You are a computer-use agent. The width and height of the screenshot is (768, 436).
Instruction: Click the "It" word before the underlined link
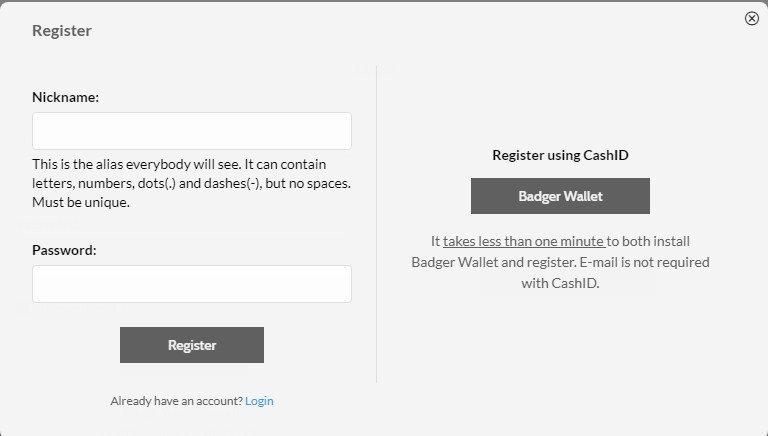coord(435,241)
